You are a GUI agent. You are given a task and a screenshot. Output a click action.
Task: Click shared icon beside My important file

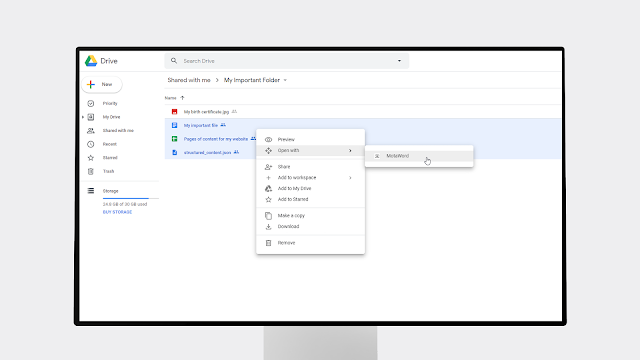(223, 125)
